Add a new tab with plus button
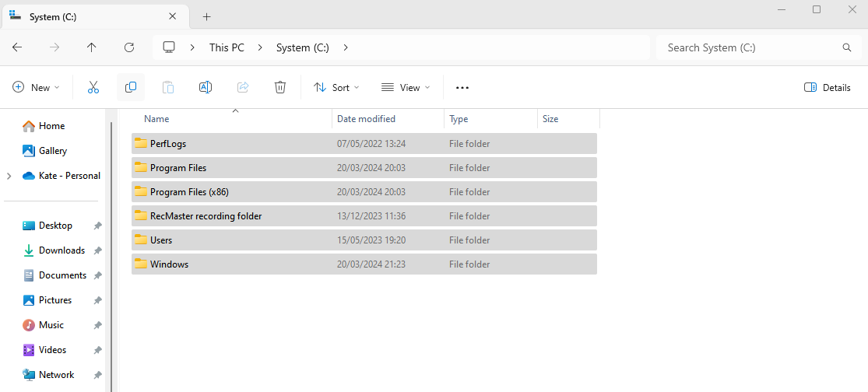 [x=206, y=16]
